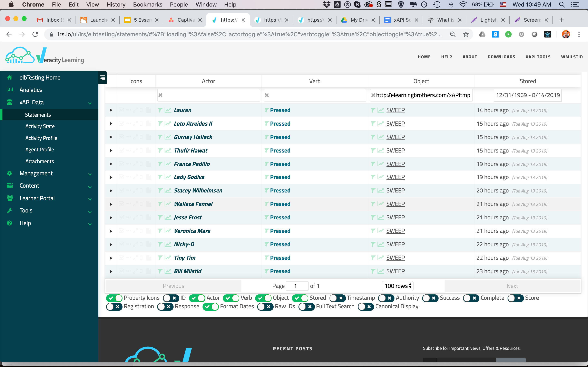Click the filter icon next to Lauren
The height and width of the screenshot is (367, 588).
[x=160, y=110]
